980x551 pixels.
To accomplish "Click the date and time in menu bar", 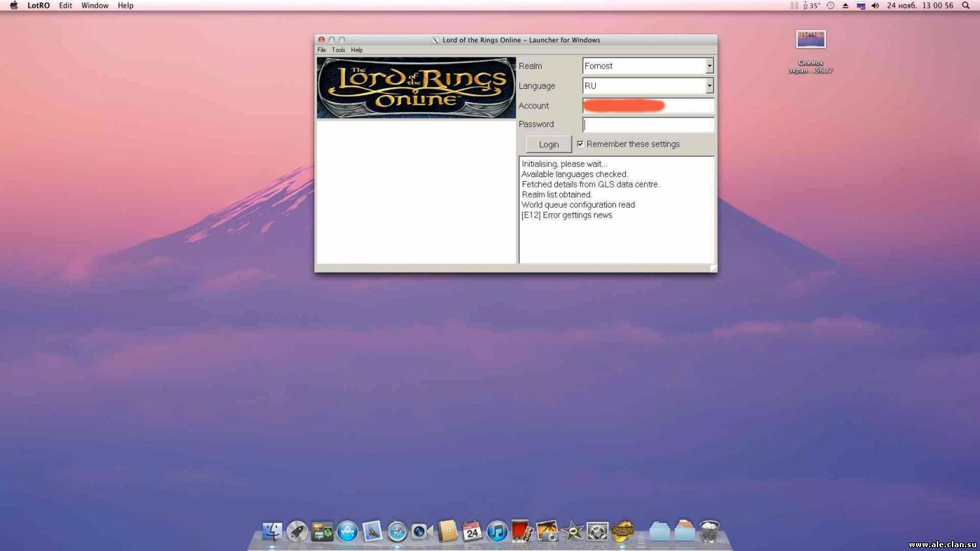I will 920,5.
